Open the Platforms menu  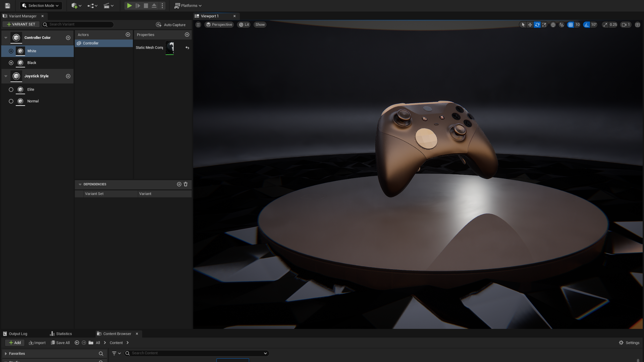pos(188,5)
